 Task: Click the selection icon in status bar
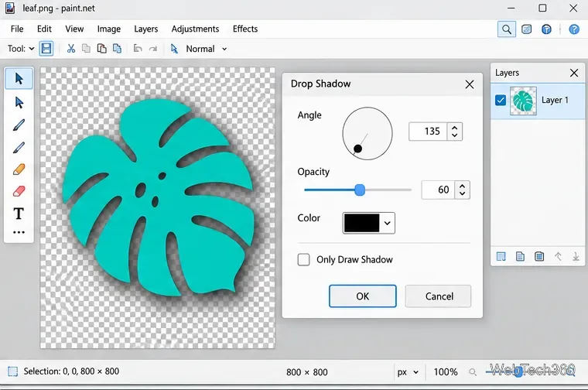12,371
